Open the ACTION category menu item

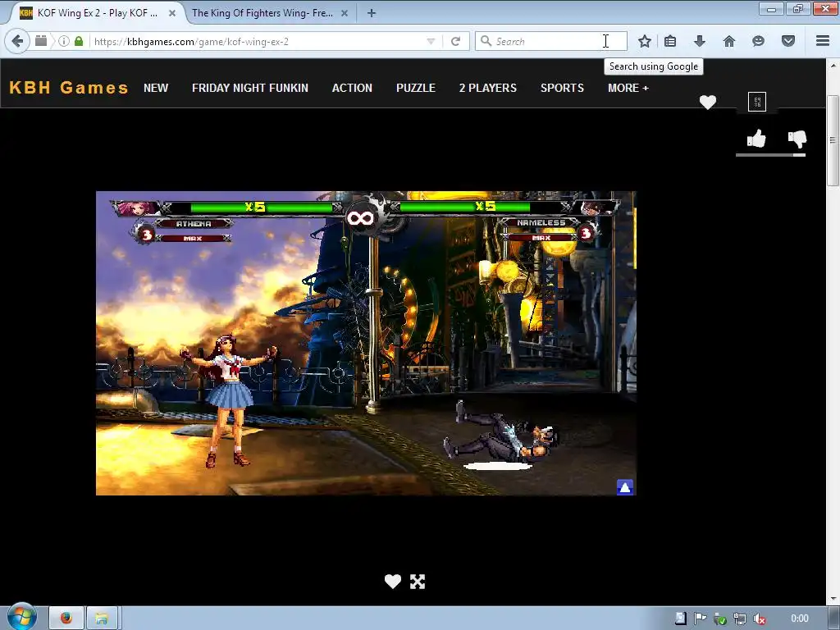pyautogui.click(x=352, y=88)
